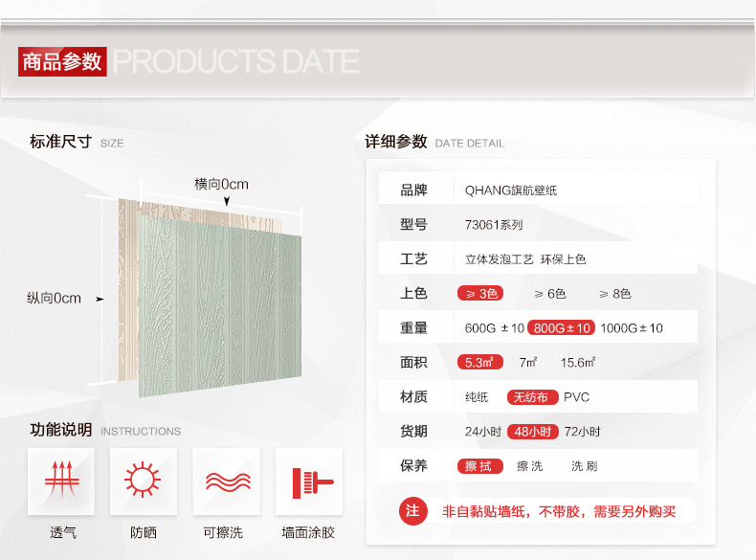Click the green wallpaper sample image

tap(220, 308)
